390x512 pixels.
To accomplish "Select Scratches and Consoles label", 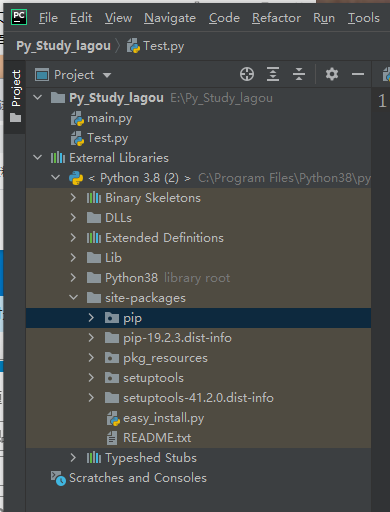I will click(138, 478).
